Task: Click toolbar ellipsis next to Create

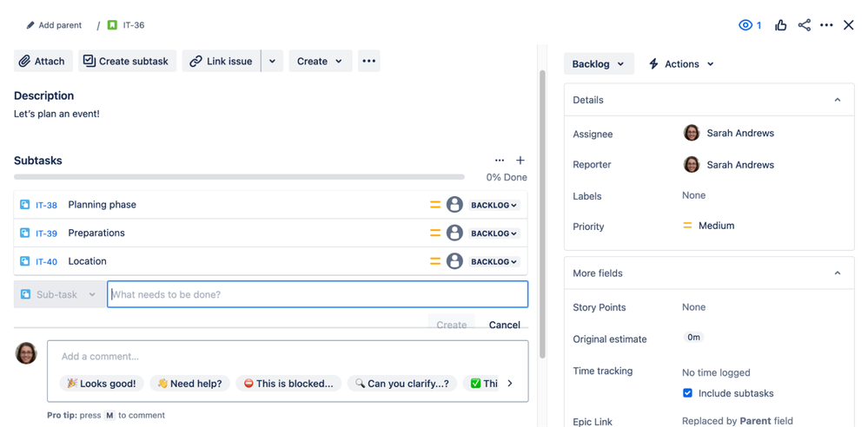Action: pos(368,61)
